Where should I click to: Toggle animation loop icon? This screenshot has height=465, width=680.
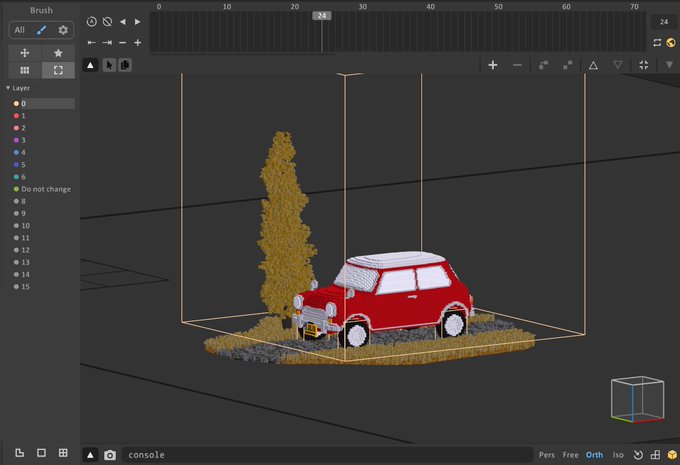[657, 43]
